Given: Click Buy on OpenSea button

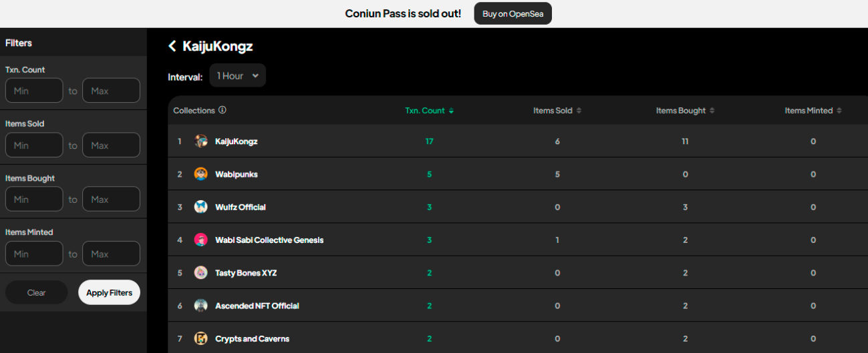Looking at the screenshot, I should coord(513,13).
